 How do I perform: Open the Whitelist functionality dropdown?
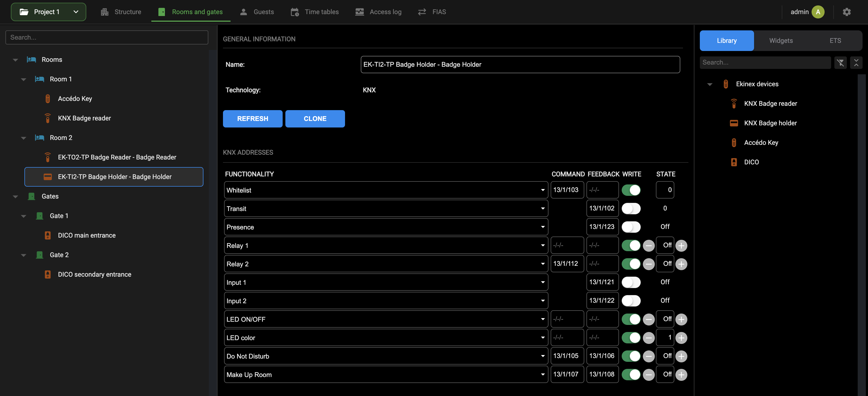(386, 190)
